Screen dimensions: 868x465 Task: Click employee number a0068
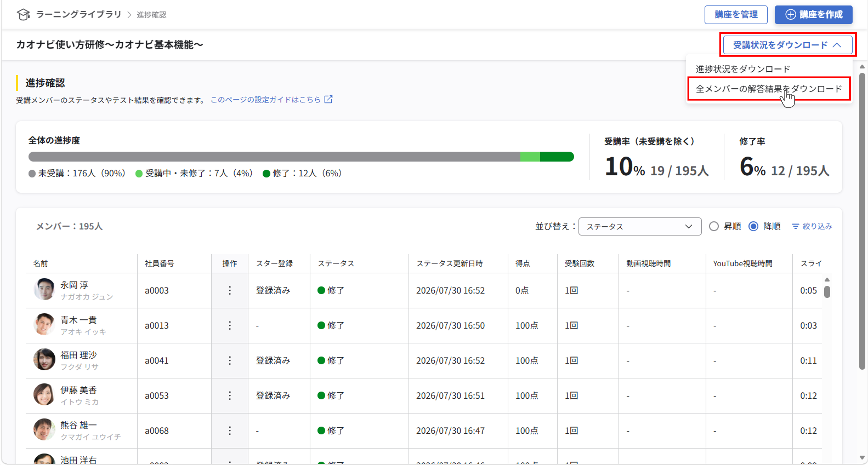click(157, 430)
